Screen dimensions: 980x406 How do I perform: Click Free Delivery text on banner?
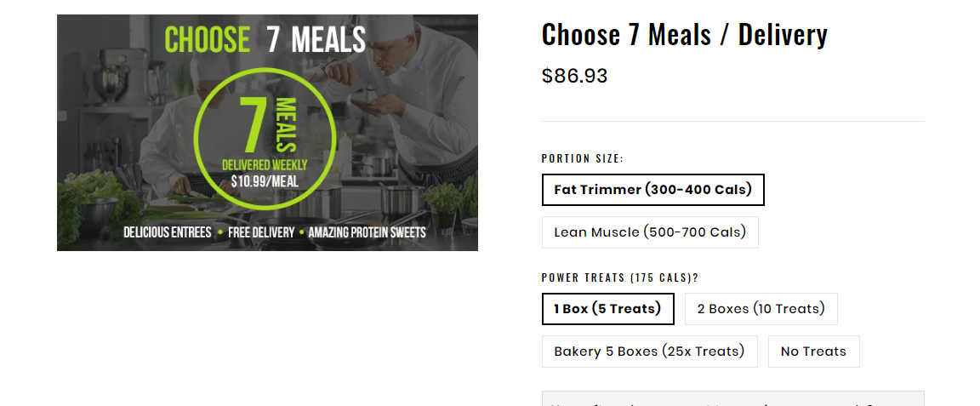261,232
